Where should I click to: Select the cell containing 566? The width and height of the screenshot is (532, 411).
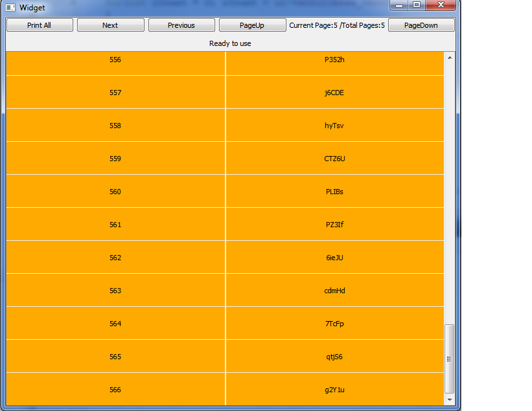point(115,390)
